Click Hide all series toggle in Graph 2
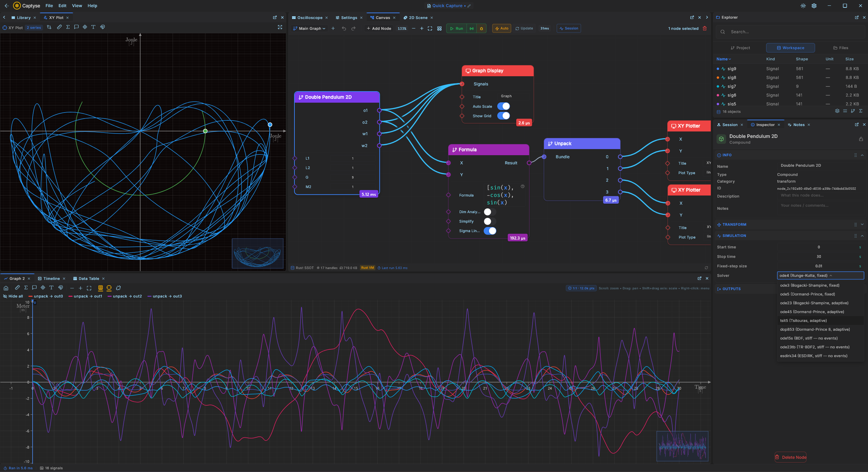 click(x=13, y=296)
